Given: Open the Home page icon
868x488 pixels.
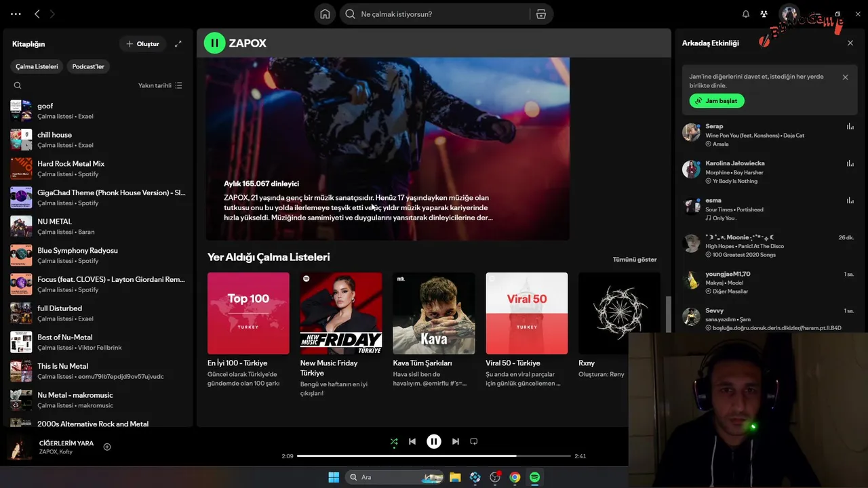Looking at the screenshot, I should click(x=325, y=14).
